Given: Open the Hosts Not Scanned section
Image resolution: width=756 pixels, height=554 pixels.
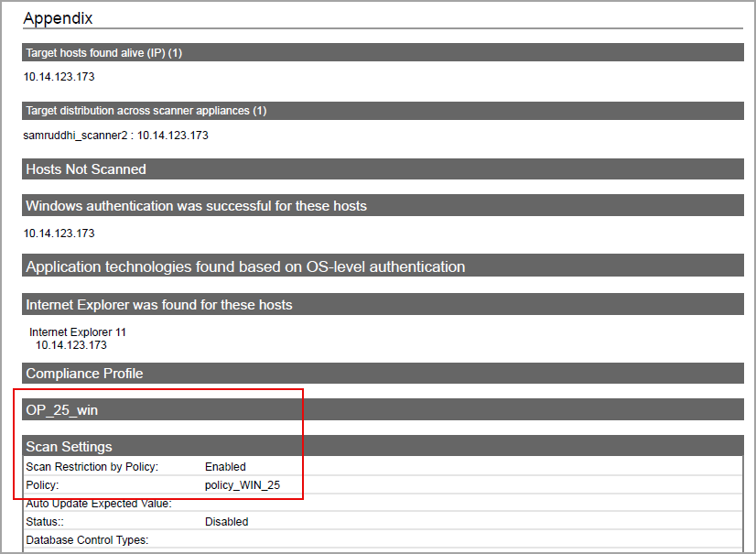Looking at the screenshot, I should pos(84,168).
